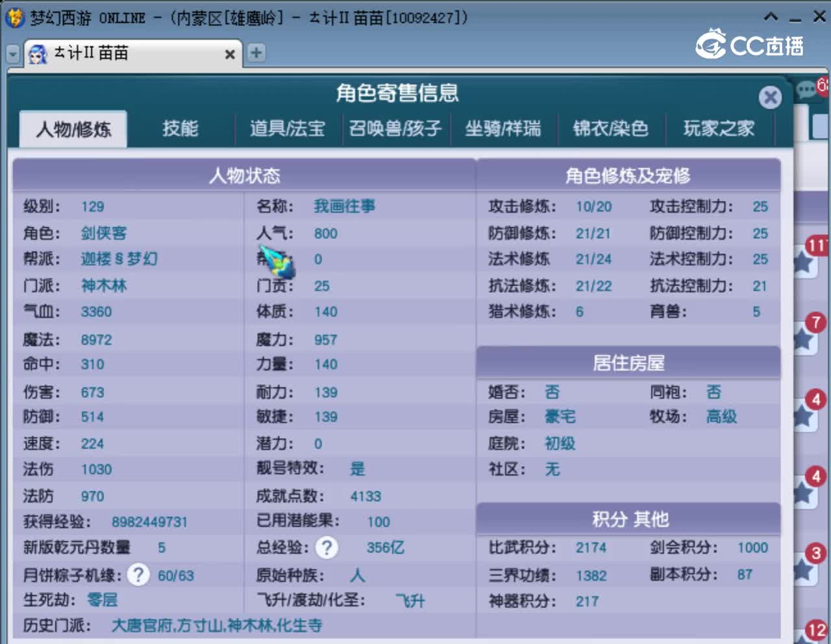Click the 三界功绩 value 1382

(x=591, y=575)
